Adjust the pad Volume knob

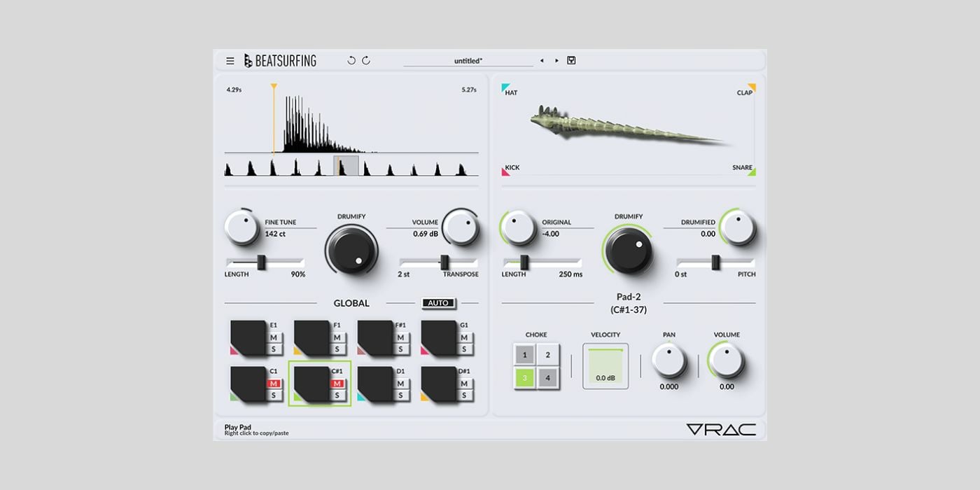click(x=727, y=361)
